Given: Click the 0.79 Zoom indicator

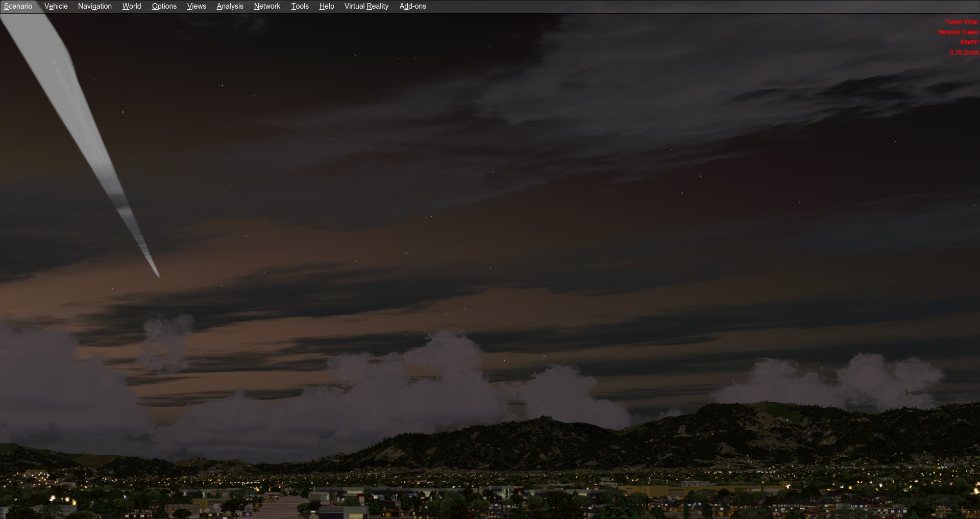Looking at the screenshot, I should click(964, 53).
